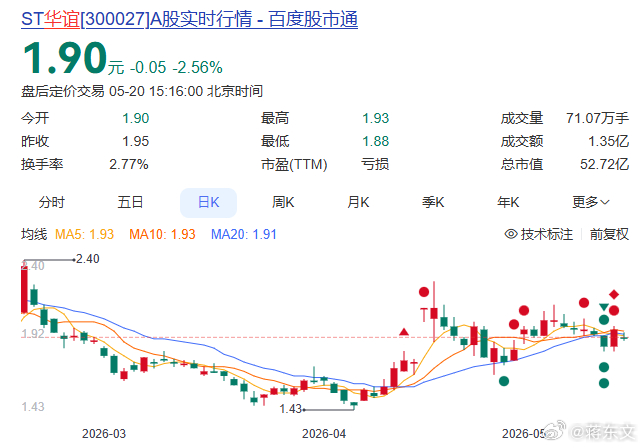Image resolution: width=643 pixels, height=448 pixels.
Task: Switch to the 周K chart tab
Action: click(x=283, y=202)
